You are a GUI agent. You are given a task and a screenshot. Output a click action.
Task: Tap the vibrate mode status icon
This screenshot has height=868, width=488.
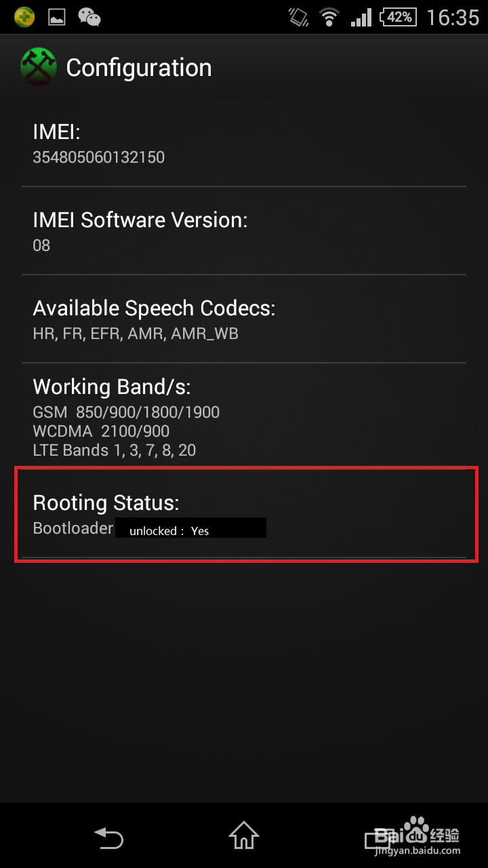298,17
